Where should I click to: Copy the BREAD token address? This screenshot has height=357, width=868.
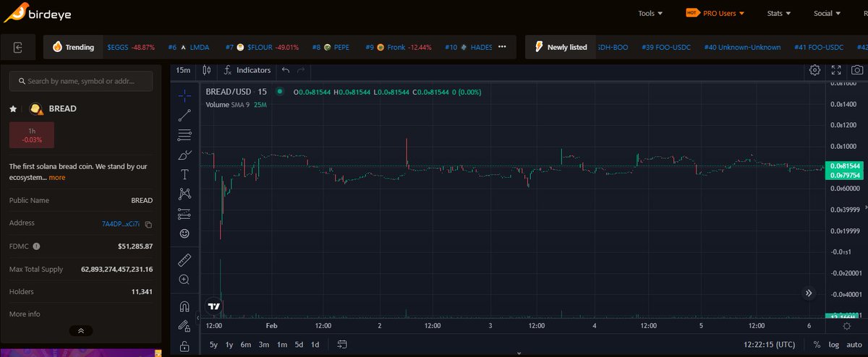(148, 224)
